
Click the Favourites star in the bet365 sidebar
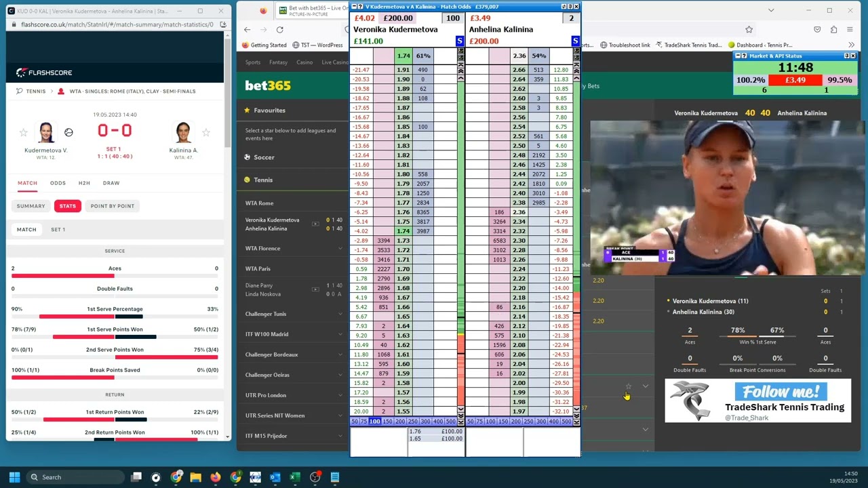pos(248,110)
